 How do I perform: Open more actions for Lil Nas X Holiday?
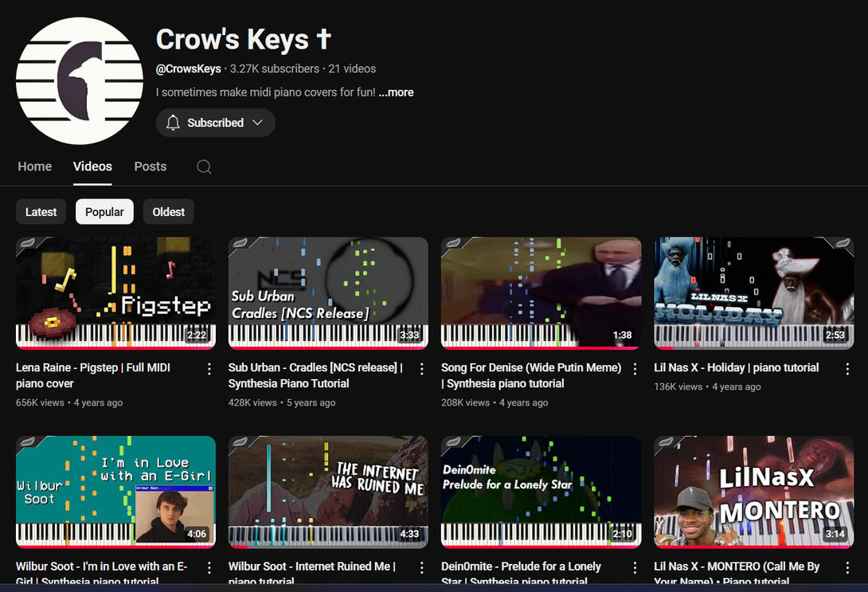[847, 369]
